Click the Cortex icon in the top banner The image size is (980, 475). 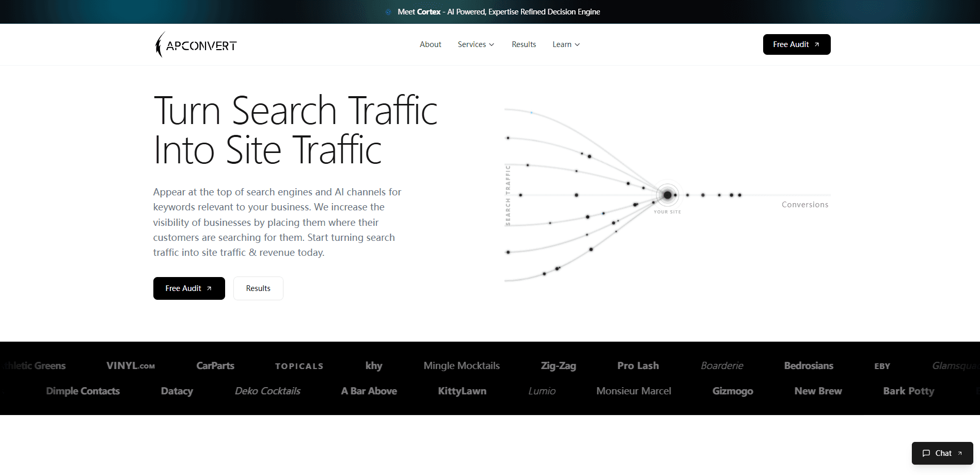point(388,12)
